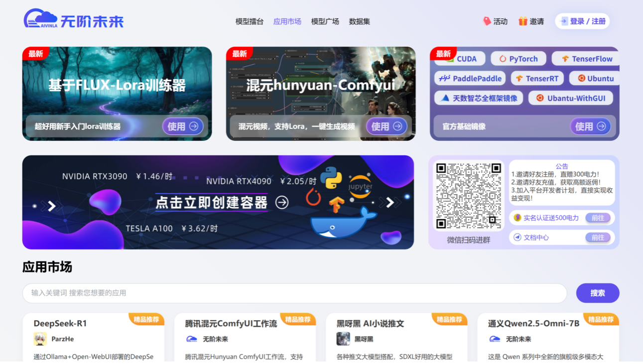Click the 黑呀黑 author avatar

[x=343, y=339]
